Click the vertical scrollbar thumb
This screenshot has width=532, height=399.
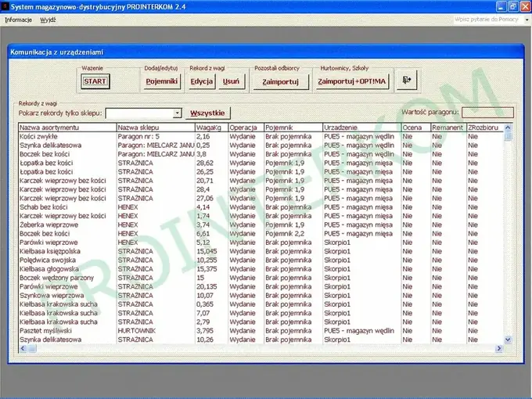pos(508,136)
